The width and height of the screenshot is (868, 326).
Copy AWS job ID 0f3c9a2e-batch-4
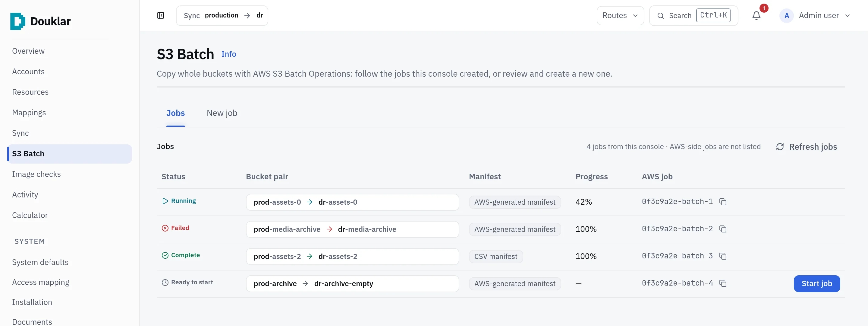click(x=723, y=283)
